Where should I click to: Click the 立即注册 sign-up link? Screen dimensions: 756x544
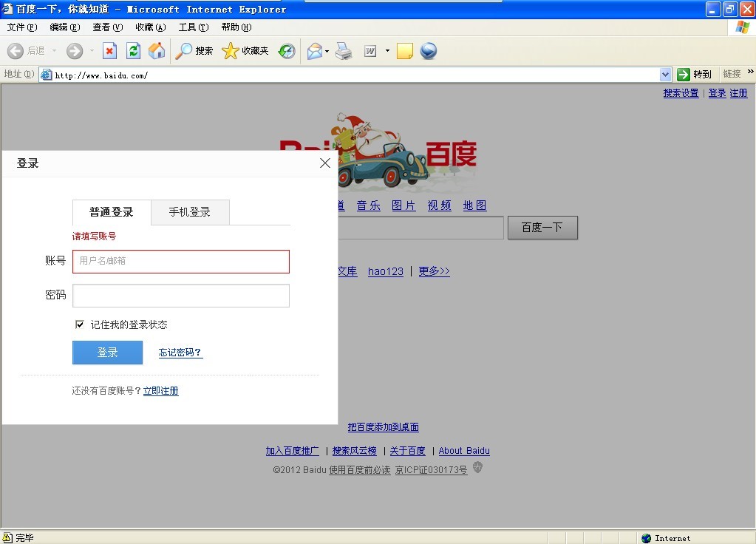[160, 391]
